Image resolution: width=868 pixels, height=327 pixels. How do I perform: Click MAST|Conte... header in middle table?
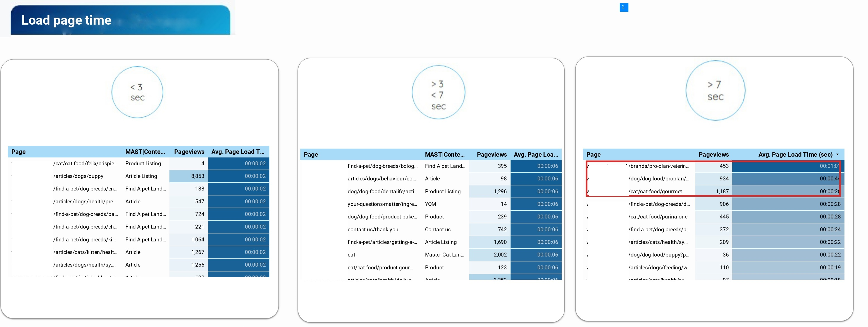tap(444, 155)
